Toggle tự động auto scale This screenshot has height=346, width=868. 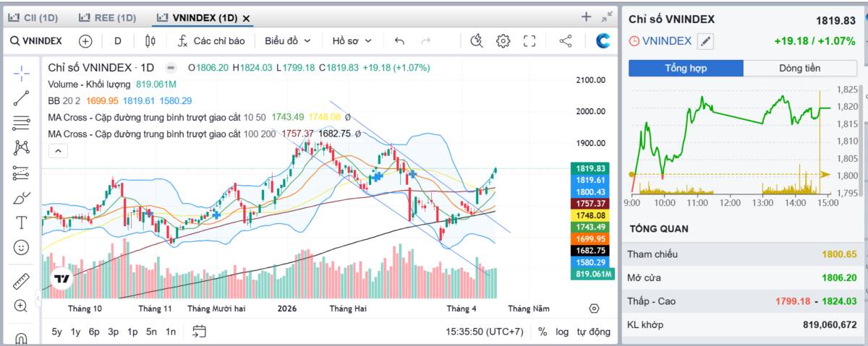593,332
